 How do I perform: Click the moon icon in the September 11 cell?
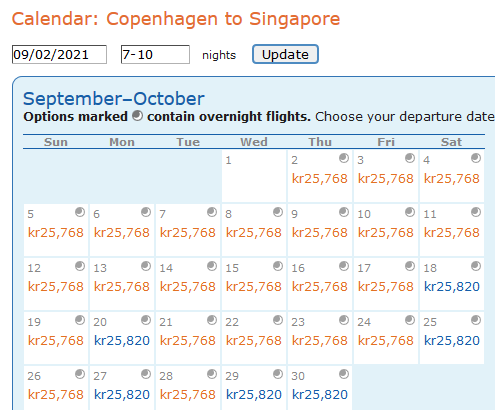point(476,212)
